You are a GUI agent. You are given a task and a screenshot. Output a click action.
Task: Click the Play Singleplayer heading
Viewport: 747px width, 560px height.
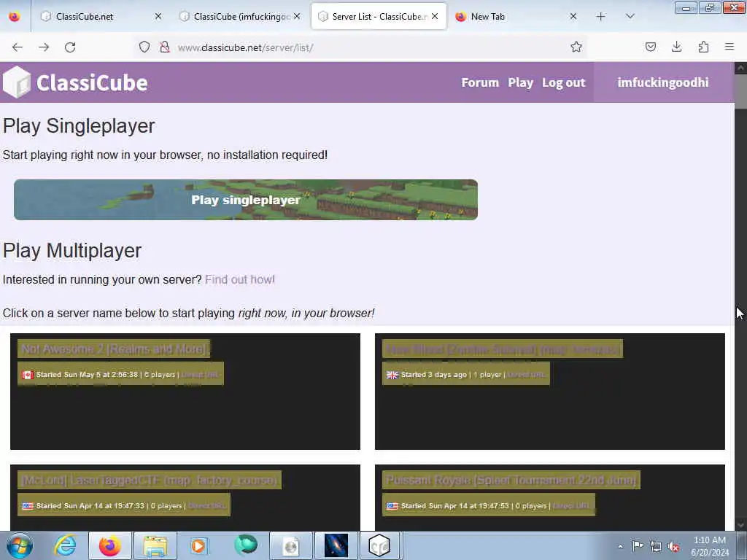tap(79, 126)
